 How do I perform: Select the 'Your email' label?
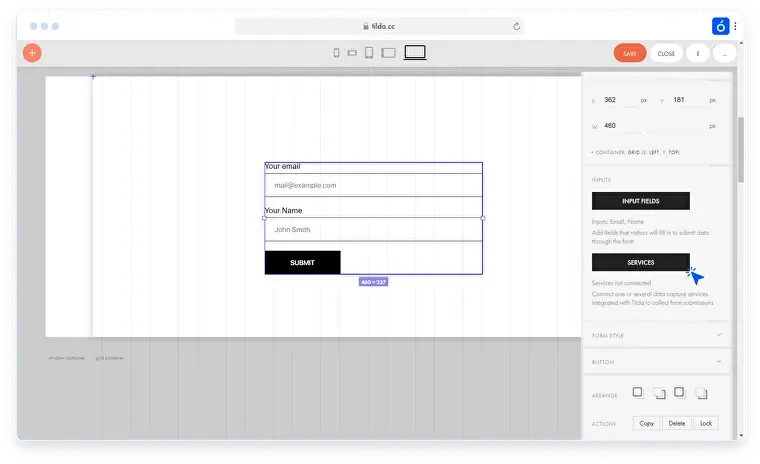283,166
